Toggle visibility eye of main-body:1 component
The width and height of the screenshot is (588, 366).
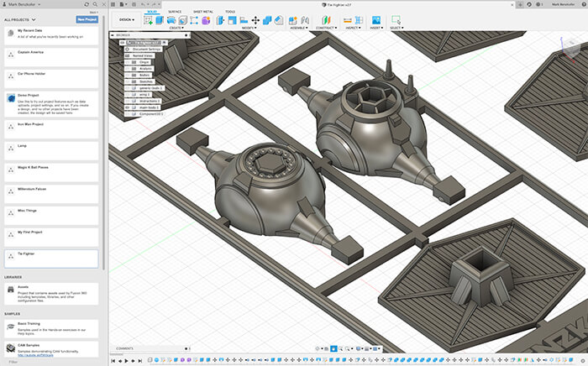[128, 107]
